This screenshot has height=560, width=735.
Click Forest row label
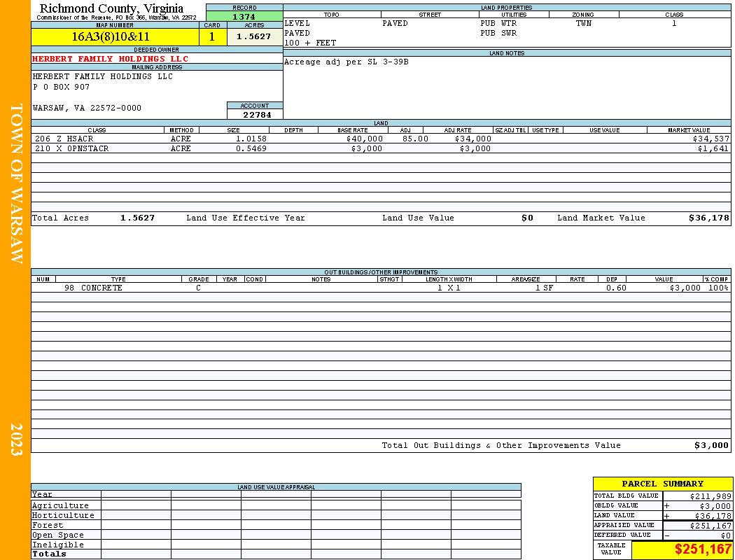[x=48, y=525]
